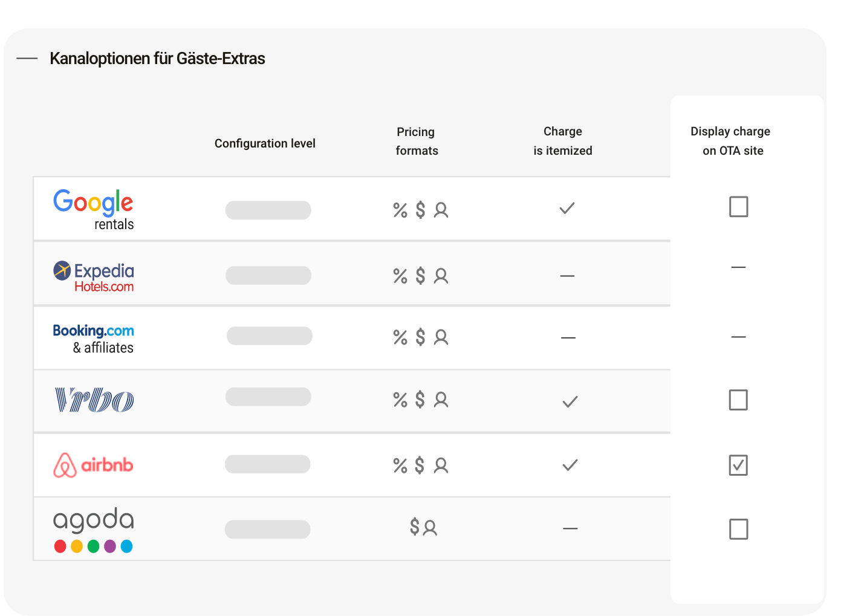Uncheck the Airbnb display charge checkbox
The image size is (841, 616).
click(738, 465)
